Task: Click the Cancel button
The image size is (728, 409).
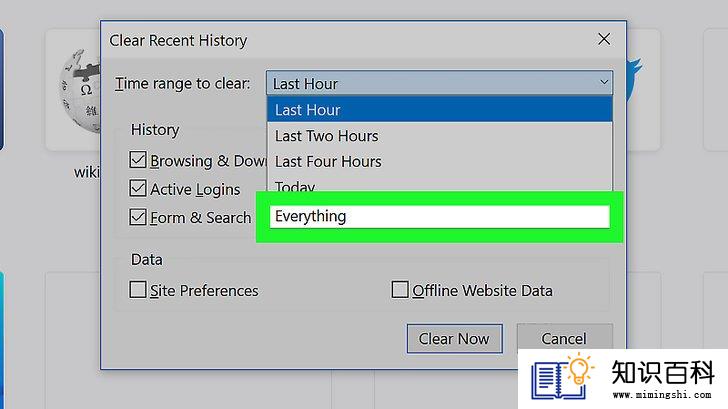Action: pos(564,337)
